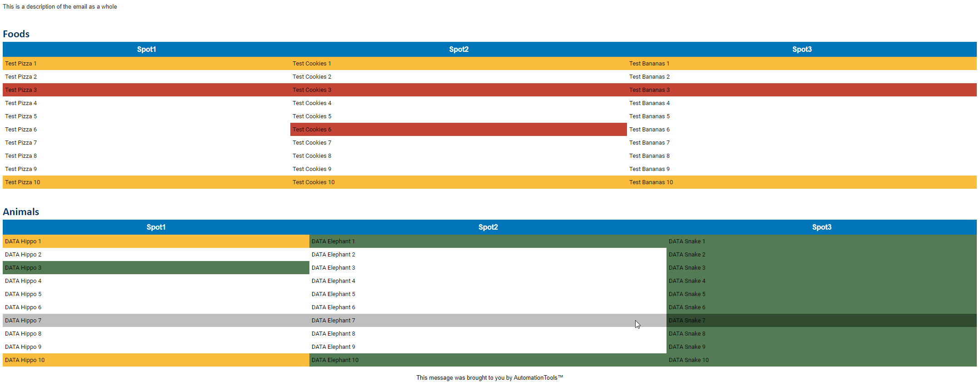The image size is (980, 387).
Task: Click the Spot3 header in Foods table
Action: (802, 50)
